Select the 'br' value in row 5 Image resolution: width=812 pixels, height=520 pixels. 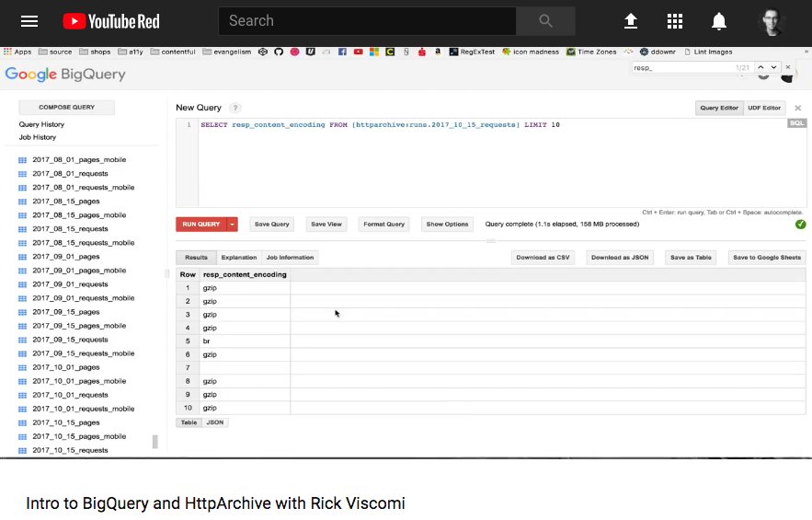point(207,341)
